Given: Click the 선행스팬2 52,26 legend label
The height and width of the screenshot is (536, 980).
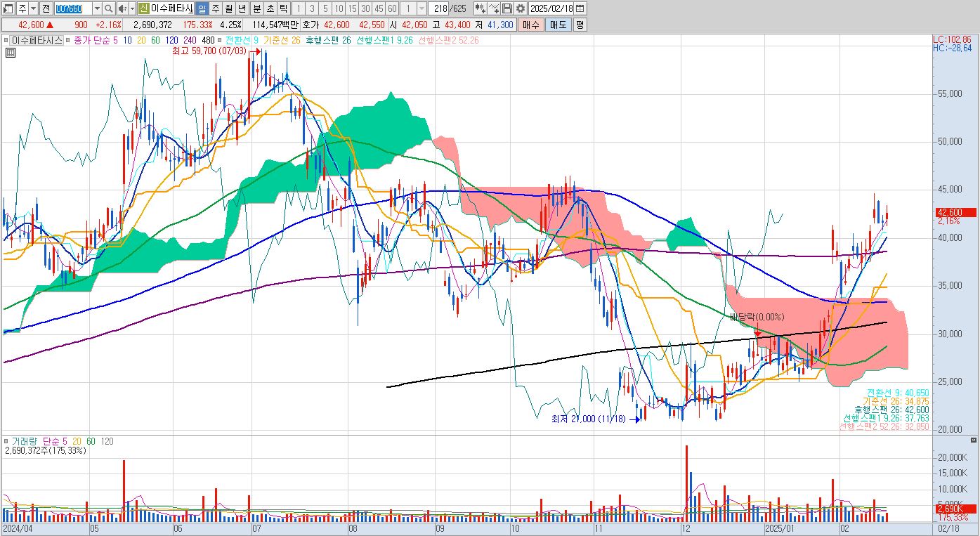Looking at the screenshot, I should tap(448, 40).
